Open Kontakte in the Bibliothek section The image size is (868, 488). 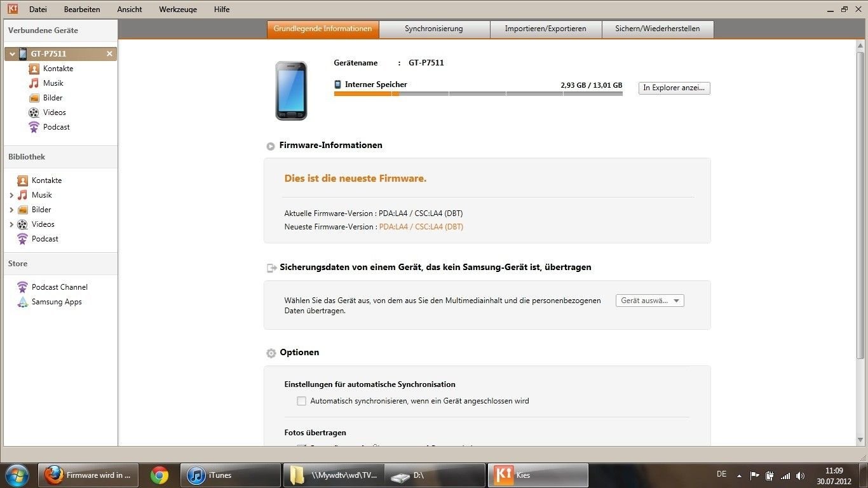pos(46,180)
